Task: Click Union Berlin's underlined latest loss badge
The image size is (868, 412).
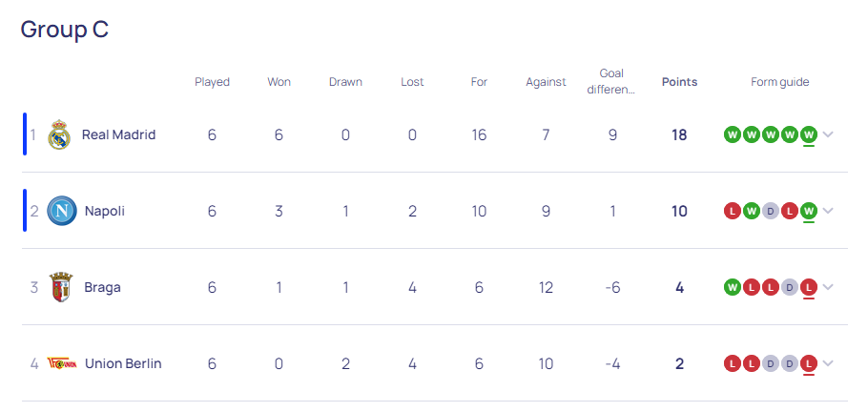Action: (x=809, y=363)
